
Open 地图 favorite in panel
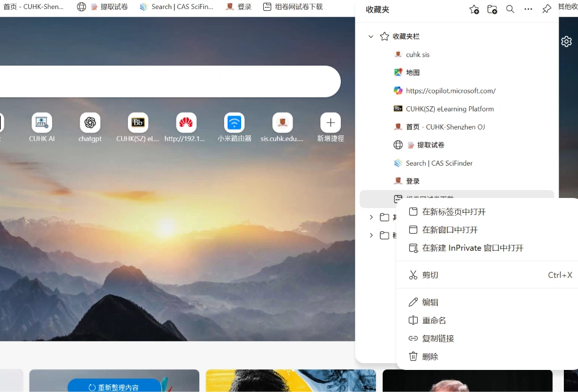coord(457,72)
